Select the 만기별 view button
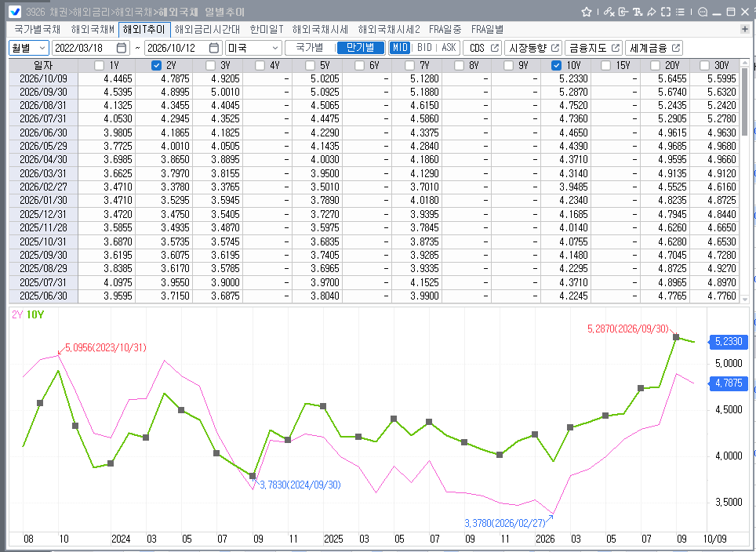 (361, 48)
